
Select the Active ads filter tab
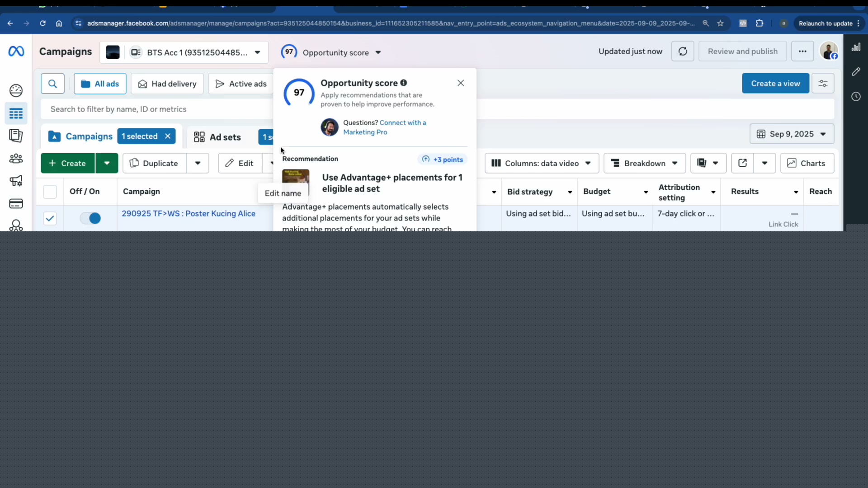[x=241, y=84]
